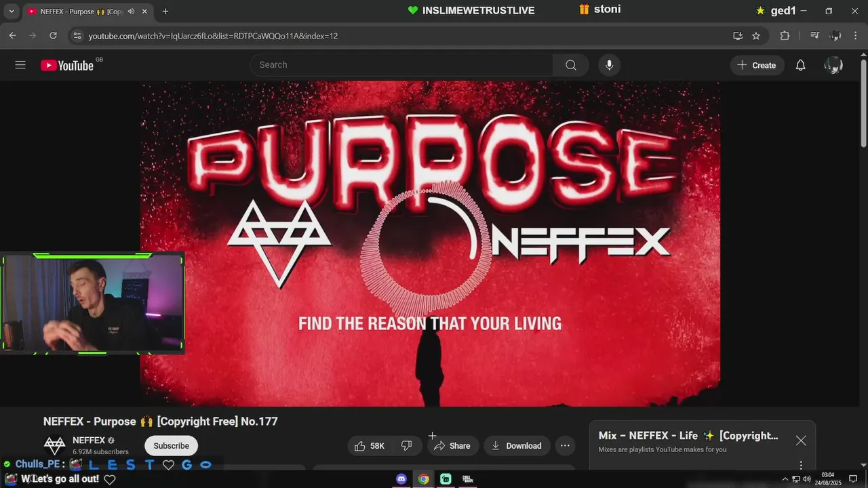Install app icon in address bar
The width and height of the screenshot is (868, 488).
pos(738,36)
